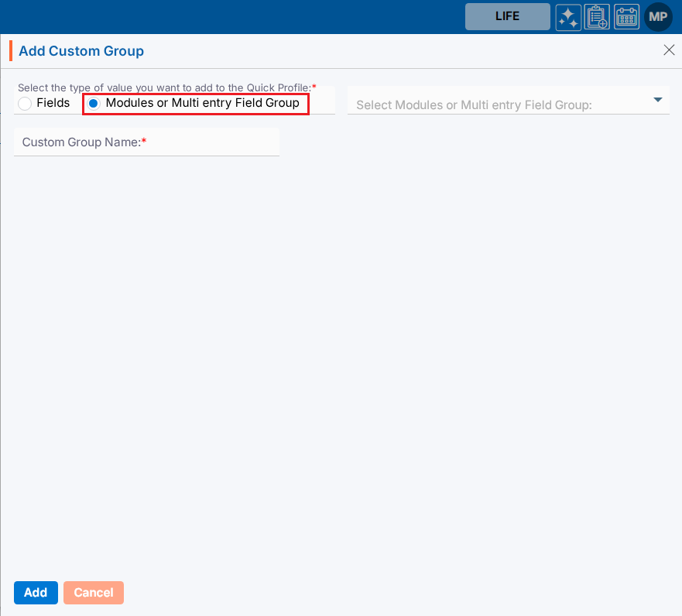Expand the dropdown arrow for module selection
Screen dimensions: 682x616
[658, 100]
